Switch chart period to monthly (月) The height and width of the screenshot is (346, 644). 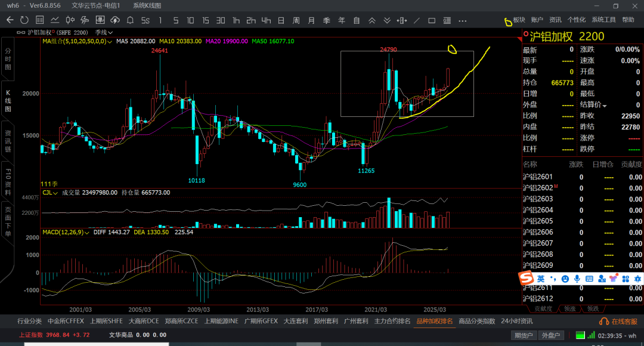(311, 20)
